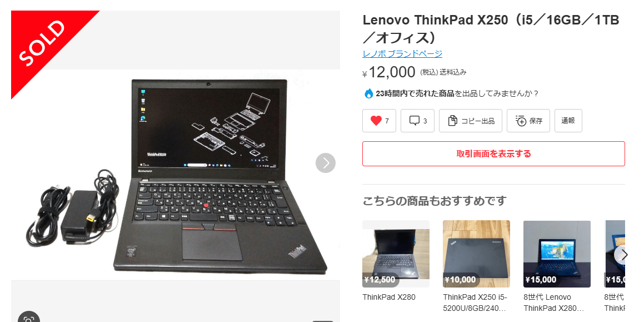Open image search camera icon
Screen dimensions: 644x322
pyautogui.click(x=29, y=318)
